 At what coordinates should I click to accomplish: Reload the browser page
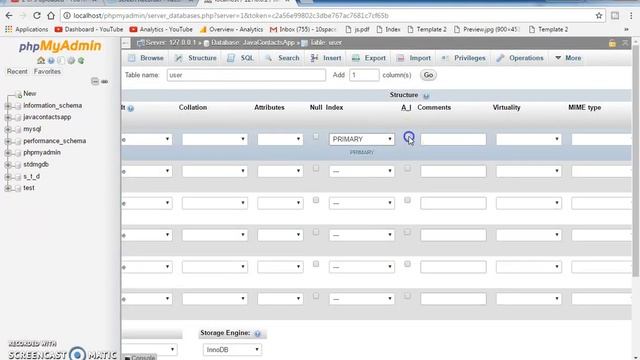click(37, 16)
